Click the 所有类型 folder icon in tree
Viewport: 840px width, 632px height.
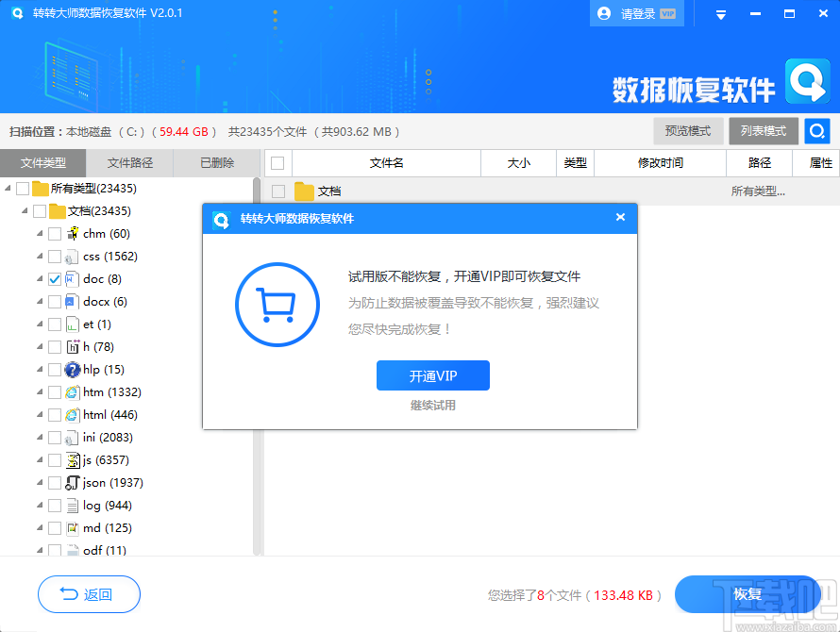(x=41, y=189)
